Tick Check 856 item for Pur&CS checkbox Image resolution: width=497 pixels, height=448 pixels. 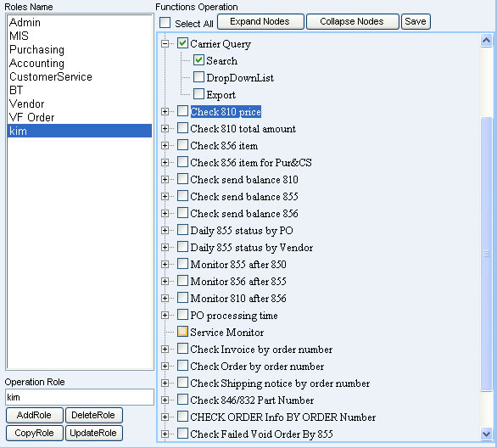[182, 162]
